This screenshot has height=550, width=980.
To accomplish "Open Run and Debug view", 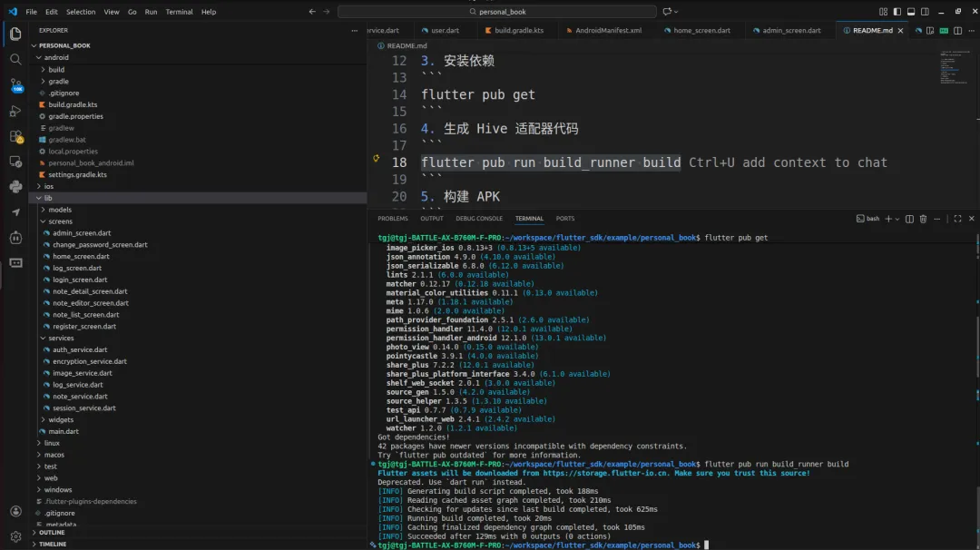I will (x=15, y=111).
